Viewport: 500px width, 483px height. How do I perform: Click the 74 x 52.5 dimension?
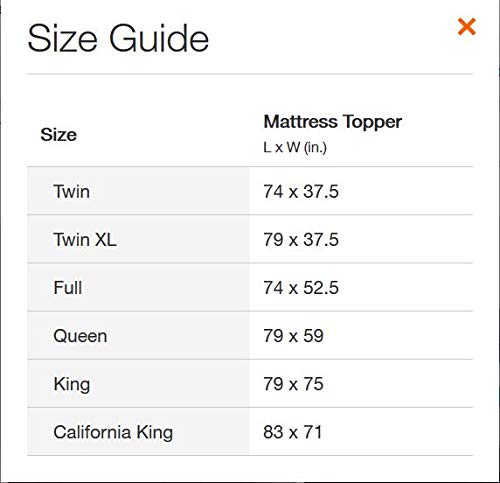coord(301,287)
